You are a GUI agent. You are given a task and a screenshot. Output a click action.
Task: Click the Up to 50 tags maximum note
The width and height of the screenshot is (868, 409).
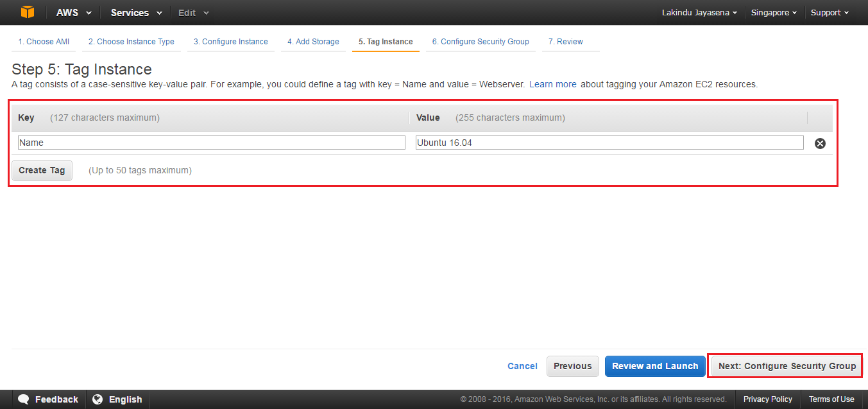[140, 170]
